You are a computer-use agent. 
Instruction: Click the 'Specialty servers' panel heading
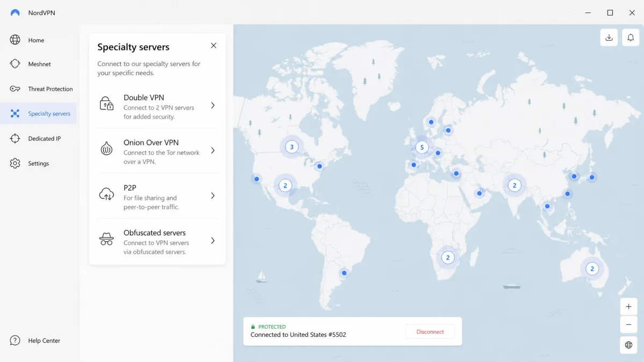[133, 47]
